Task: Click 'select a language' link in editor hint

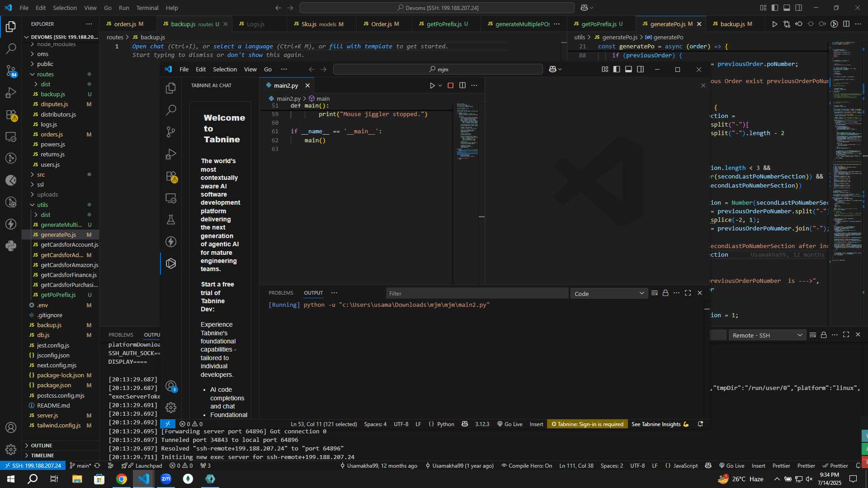Action: 243,47
